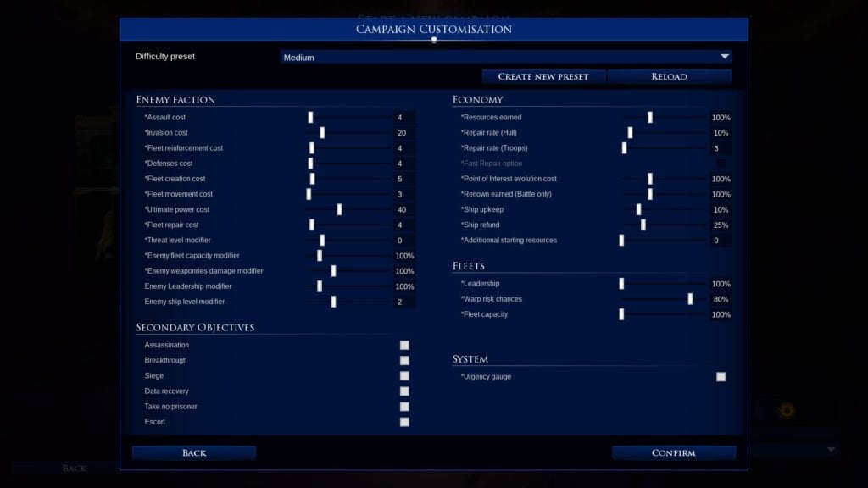Confirm the campaign customisation settings
Image resolution: width=868 pixels, height=488 pixels.
coord(673,452)
